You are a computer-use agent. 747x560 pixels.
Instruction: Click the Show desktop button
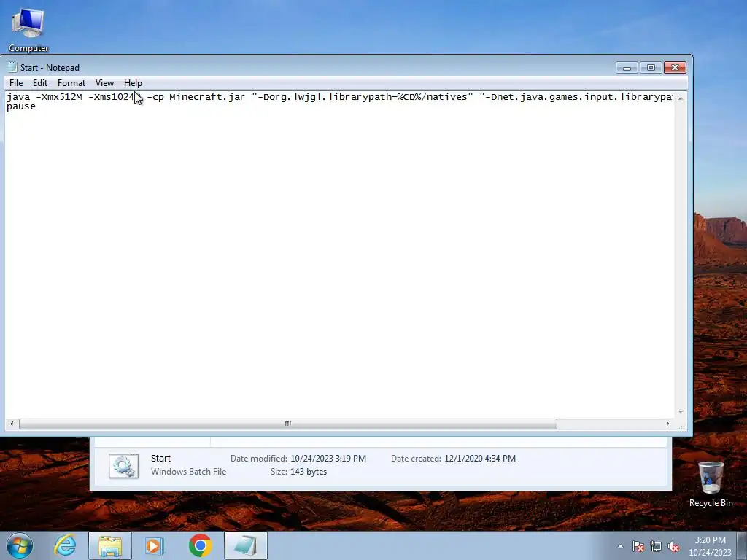(x=742, y=545)
